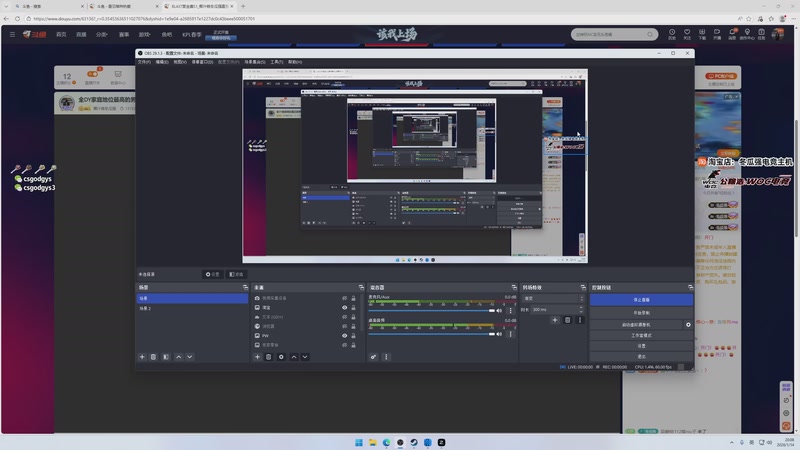The image size is (800, 450).
Task: Open Mic/Aux channel options dots
Action: pos(510,310)
